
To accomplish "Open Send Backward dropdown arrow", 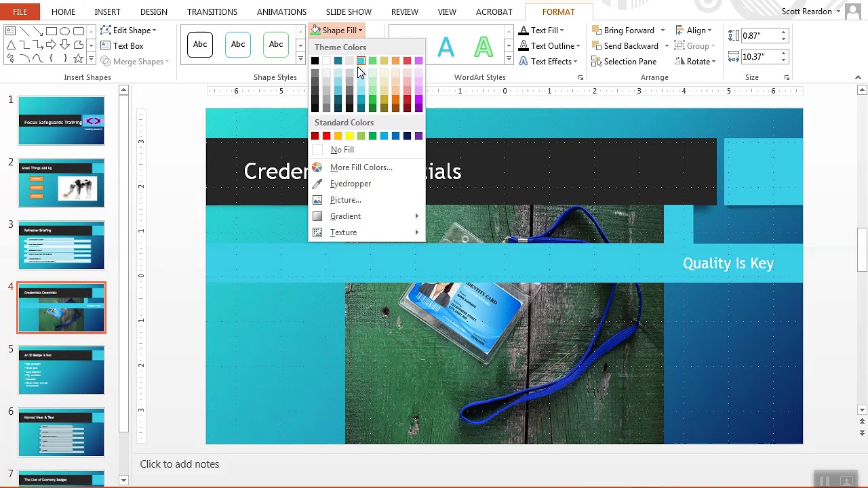I will [667, 46].
